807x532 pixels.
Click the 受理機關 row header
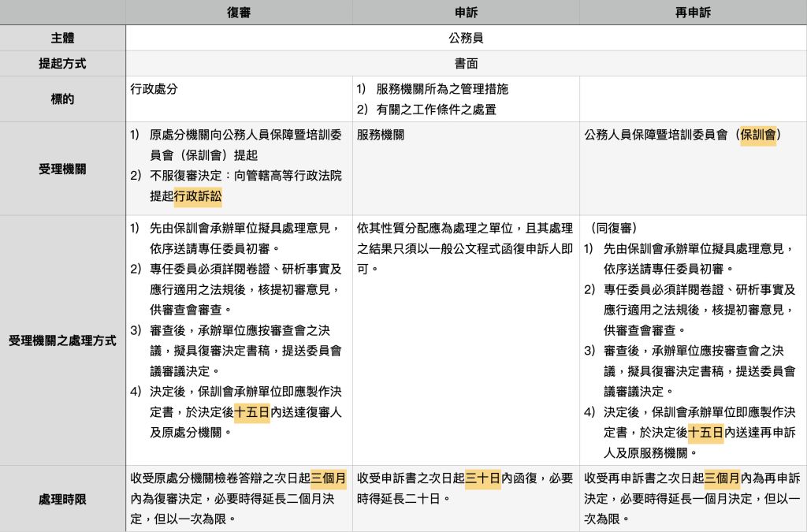[63, 169]
